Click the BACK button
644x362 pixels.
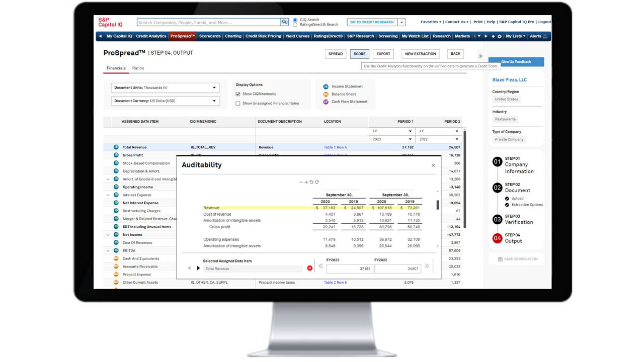click(x=455, y=54)
